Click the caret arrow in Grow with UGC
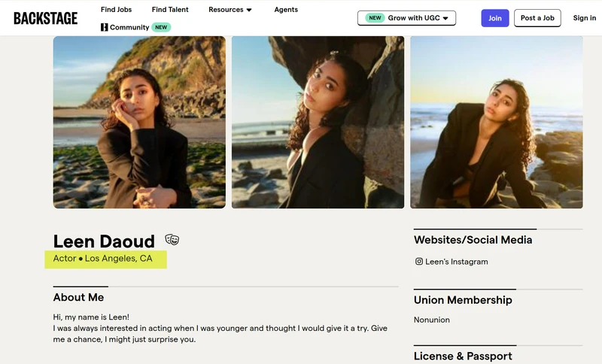Viewport: 602px width, 364px height. [x=445, y=18]
